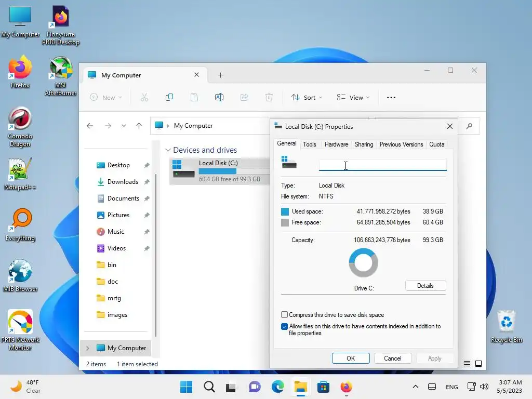Open the View dropdown
This screenshot has width=532, height=399.
click(353, 97)
